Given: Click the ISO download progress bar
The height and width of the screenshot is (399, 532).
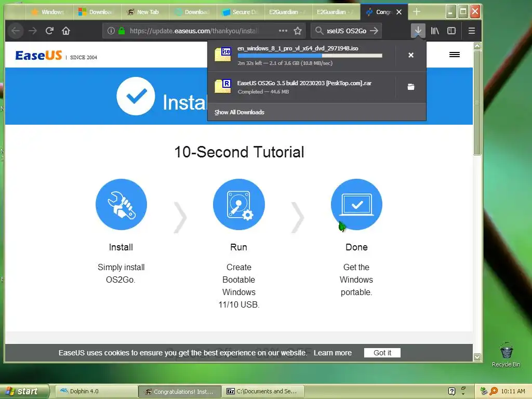Looking at the screenshot, I should pos(310,55).
